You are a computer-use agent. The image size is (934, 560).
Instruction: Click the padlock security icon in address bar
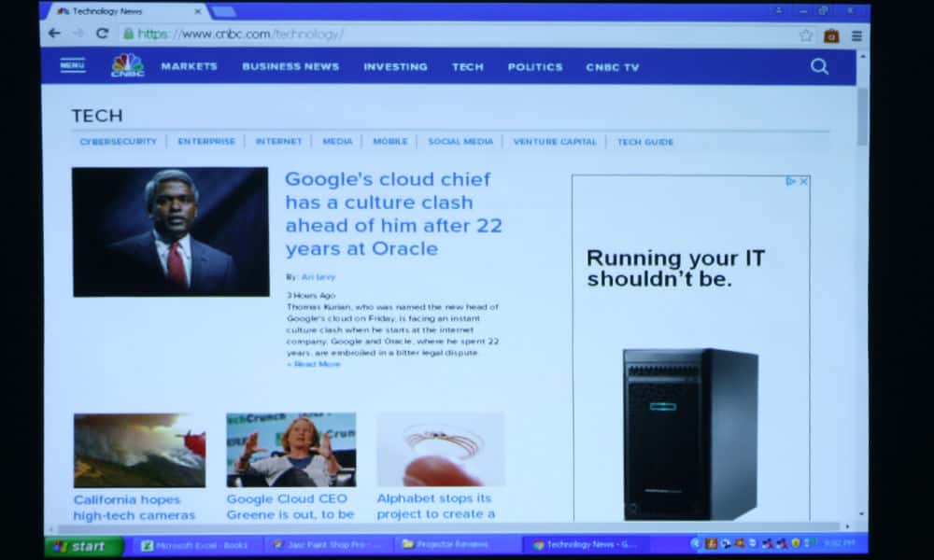pos(128,34)
